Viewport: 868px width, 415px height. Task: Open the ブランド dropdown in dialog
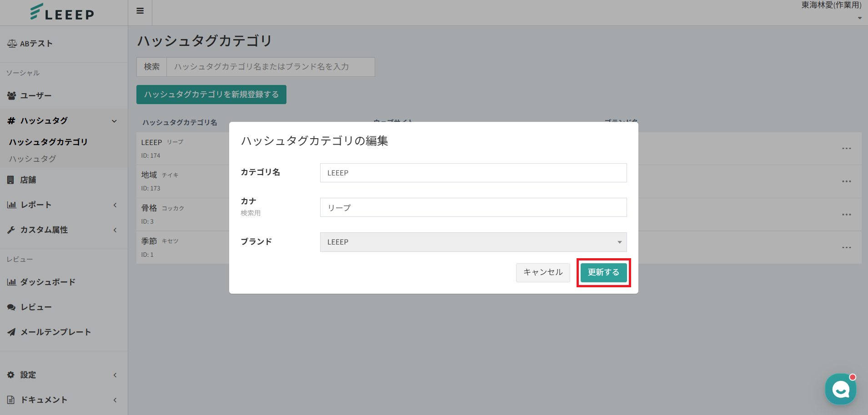pyautogui.click(x=473, y=242)
